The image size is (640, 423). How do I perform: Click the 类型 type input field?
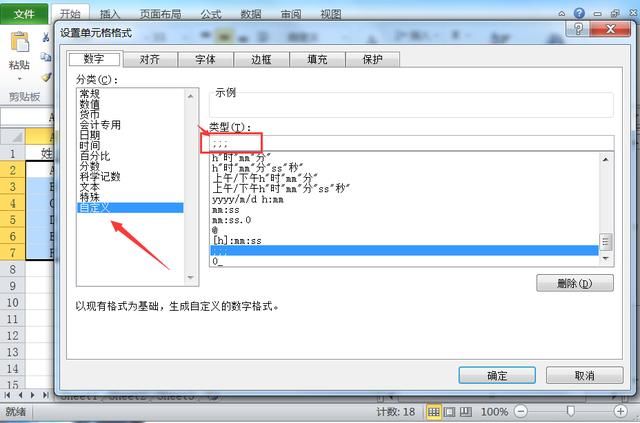pos(411,143)
